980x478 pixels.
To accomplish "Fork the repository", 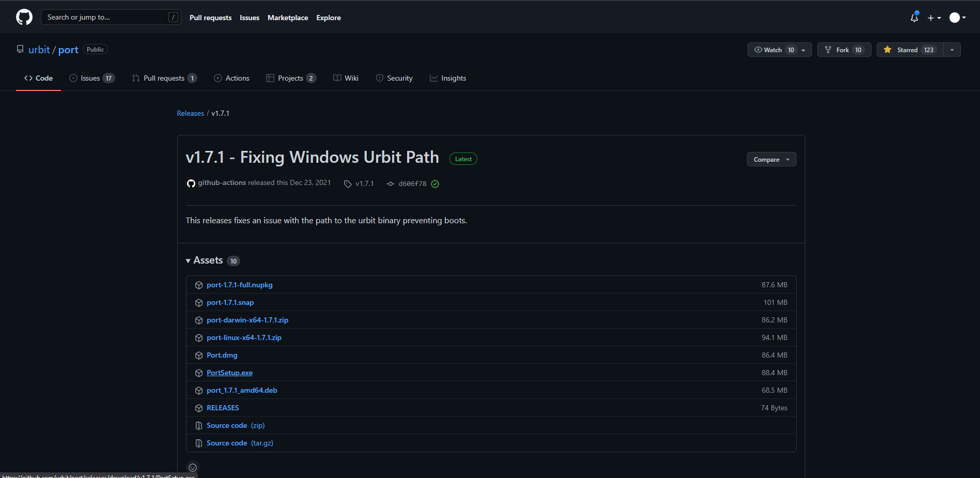I will click(x=844, y=50).
